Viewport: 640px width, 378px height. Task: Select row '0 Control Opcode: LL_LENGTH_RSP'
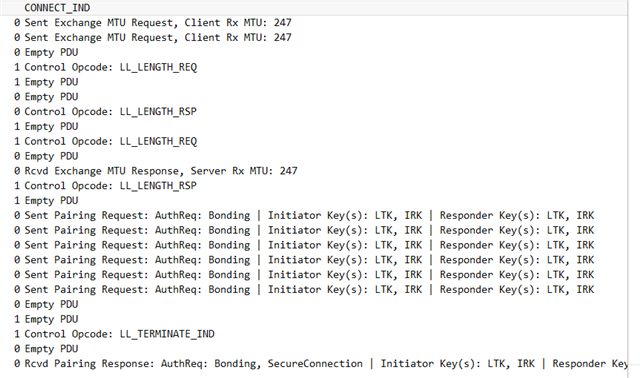pyautogui.click(x=313, y=111)
